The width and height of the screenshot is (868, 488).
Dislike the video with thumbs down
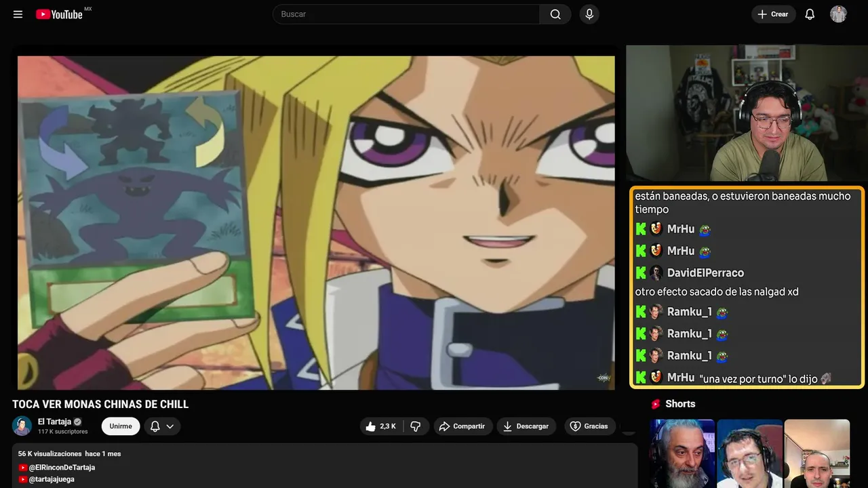coord(416,426)
